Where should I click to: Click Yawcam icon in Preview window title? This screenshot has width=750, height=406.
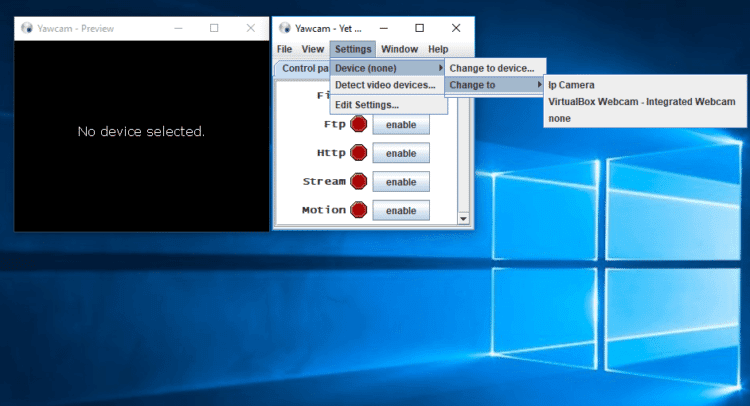[x=27, y=28]
